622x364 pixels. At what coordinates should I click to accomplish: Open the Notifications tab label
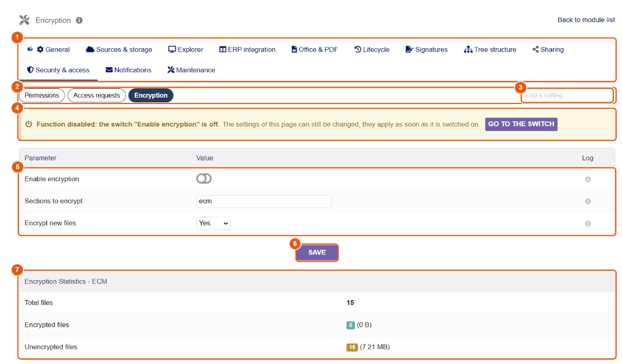133,70
